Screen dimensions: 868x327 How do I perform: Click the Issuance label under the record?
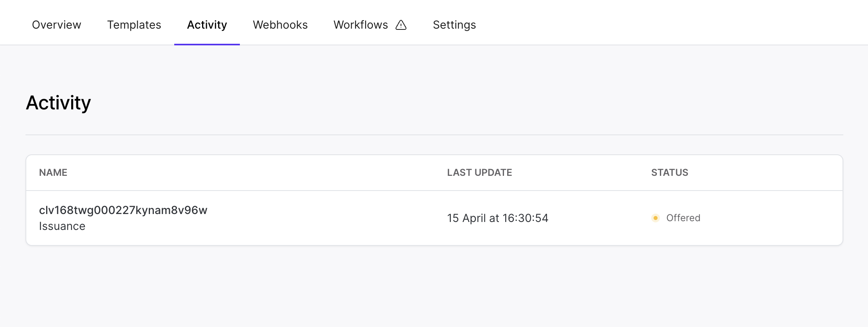(62, 226)
